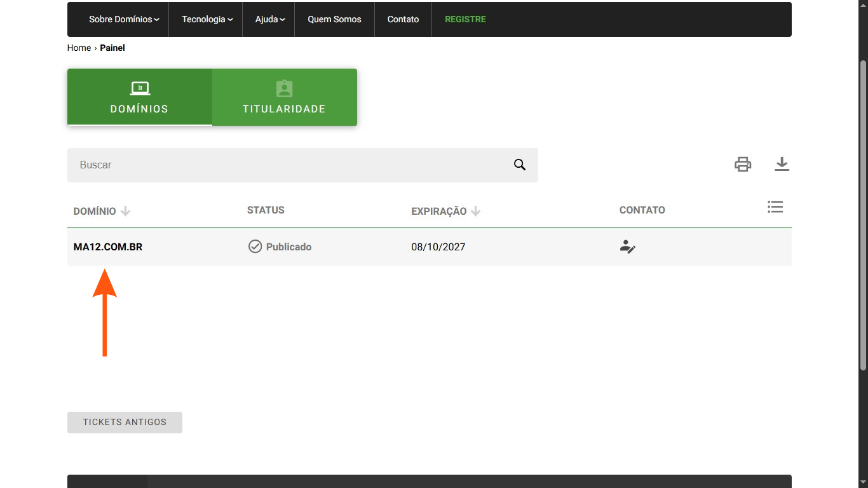Sort by Domínio arrow icon
Viewport: 868px width, 488px height.
click(x=125, y=211)
